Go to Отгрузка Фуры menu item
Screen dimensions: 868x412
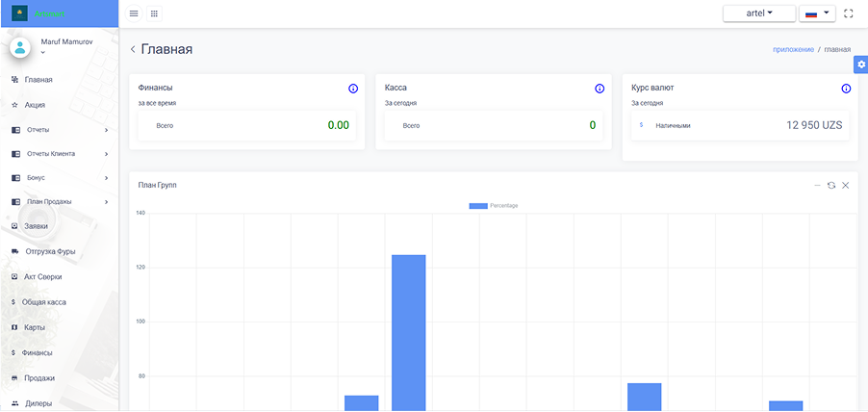click(49, 251)
